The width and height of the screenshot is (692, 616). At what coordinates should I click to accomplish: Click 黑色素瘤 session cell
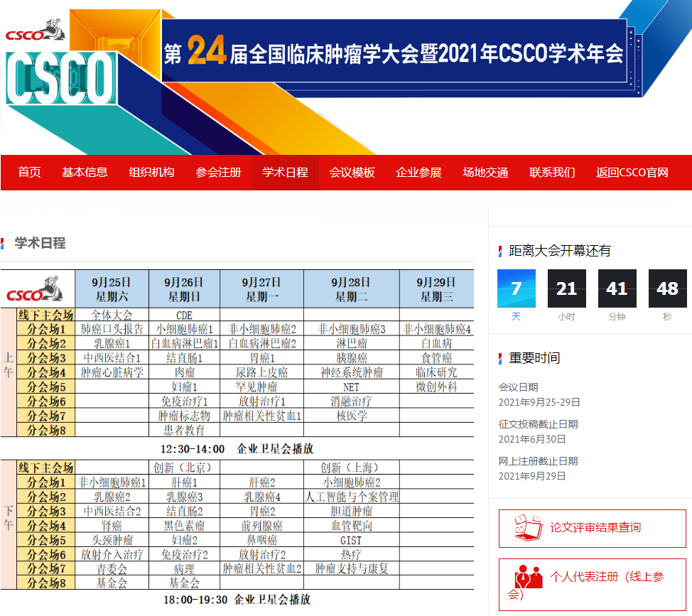pyautogui.click(x=184, y=526)
